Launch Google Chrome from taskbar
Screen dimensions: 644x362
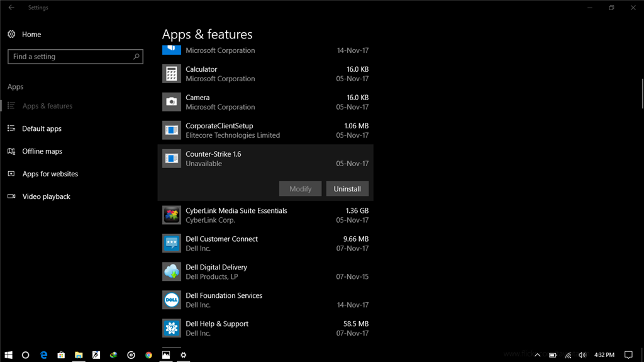tap(148, 354)
